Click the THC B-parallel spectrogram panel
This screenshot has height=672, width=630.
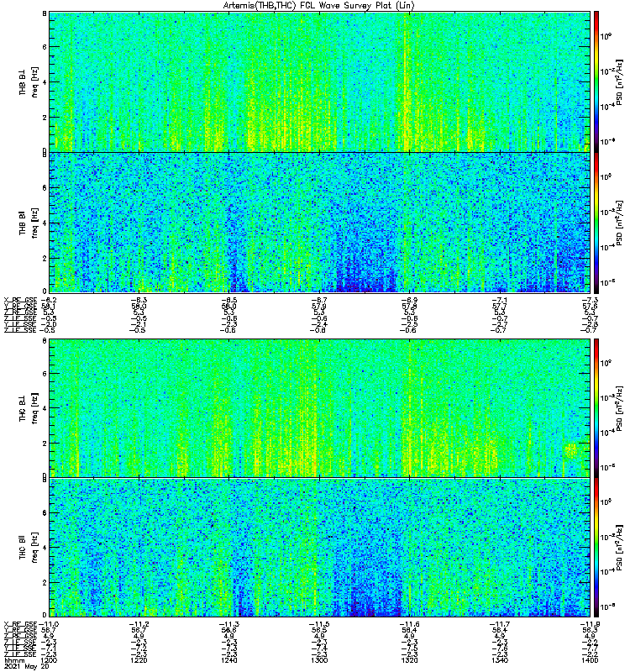click(319, 548)
